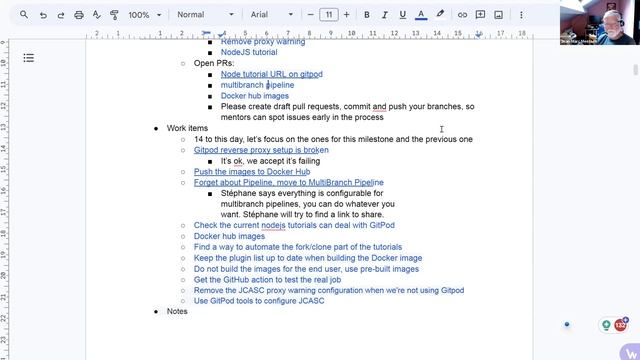
Task: Toggle italic formatting
Action: 384,15
